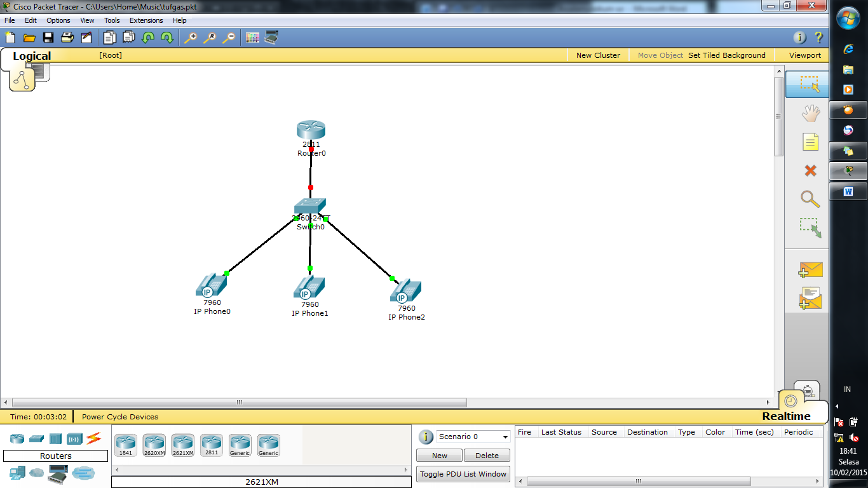The width and height of the screenshot is (868, 488).
Task: Click Power Cycle Devices
Action: (x=120, y=417)
